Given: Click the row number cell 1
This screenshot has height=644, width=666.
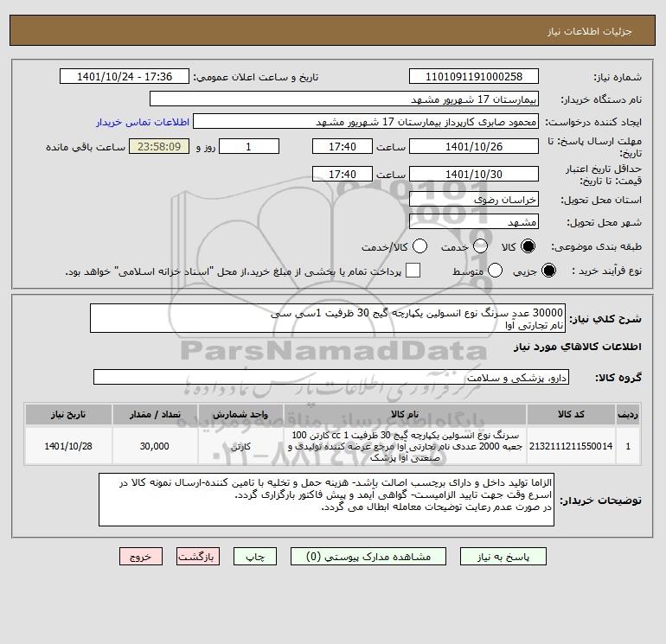Looking at the screenshot, I should pos(628,446).
